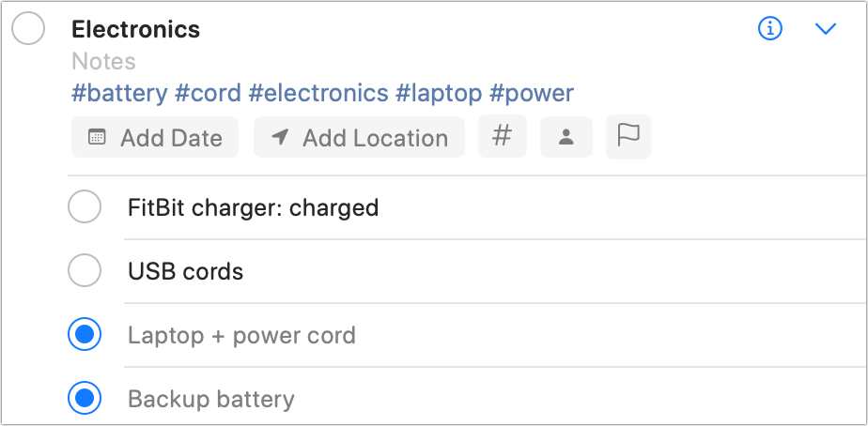868x426 pixels.
Task: Uncheck Laptop + power cord
Action: (85, 335)
